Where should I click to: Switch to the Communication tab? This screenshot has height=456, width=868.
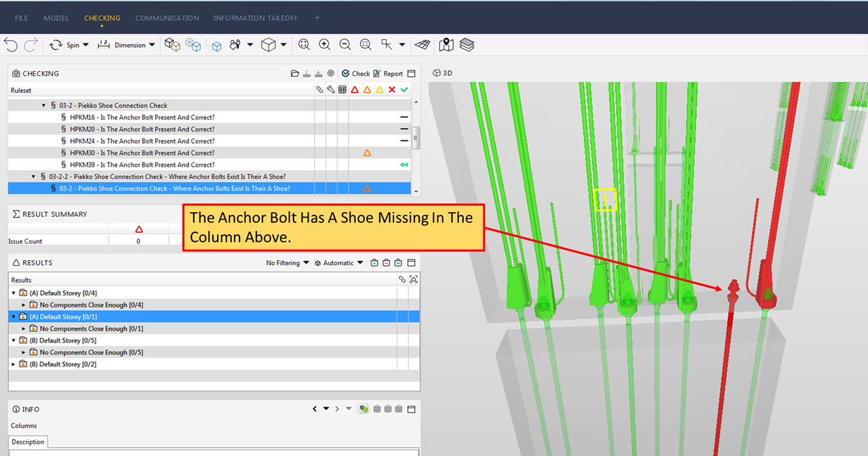pos(167,18)
